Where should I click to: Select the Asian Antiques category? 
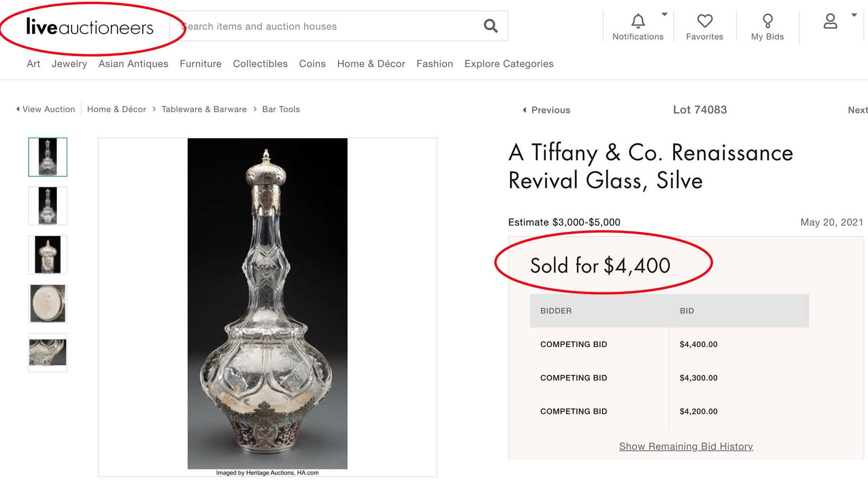click(133, 64)
